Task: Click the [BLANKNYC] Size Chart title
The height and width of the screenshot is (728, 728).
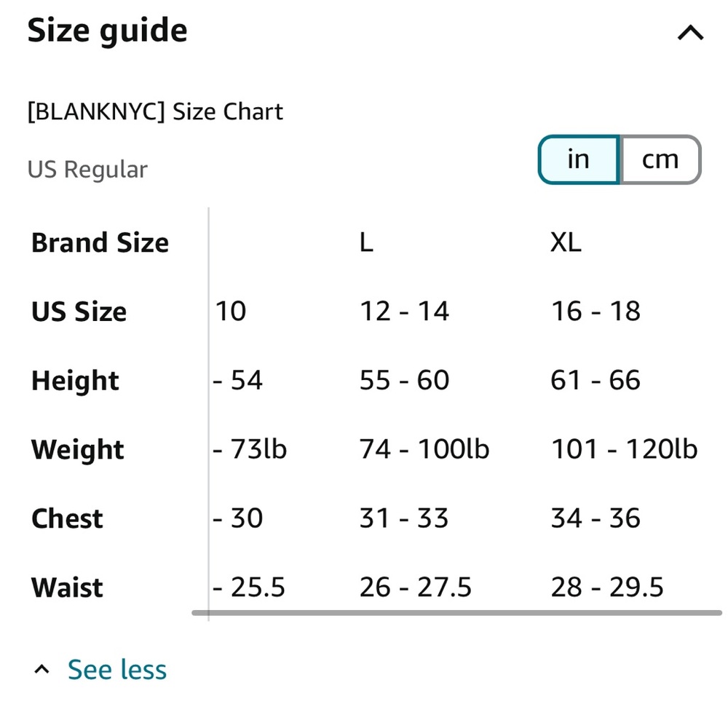Action: point(155,112)
